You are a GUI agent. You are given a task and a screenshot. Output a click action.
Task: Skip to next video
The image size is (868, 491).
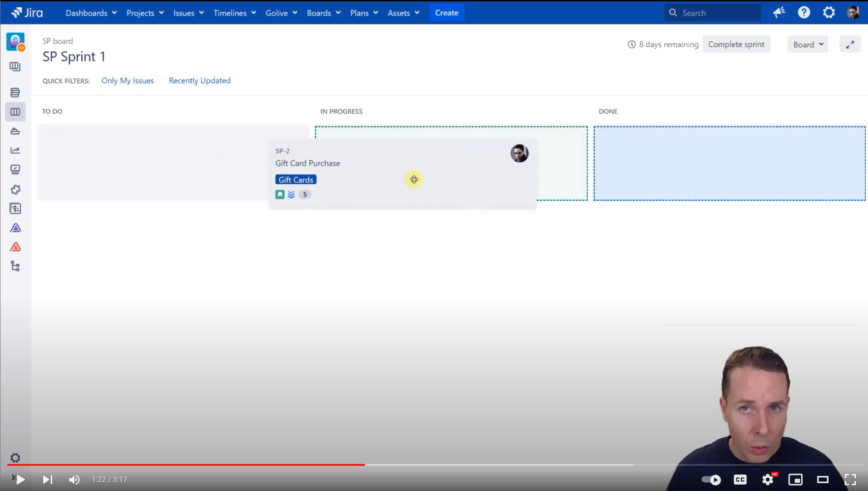(x=48, y=480)
